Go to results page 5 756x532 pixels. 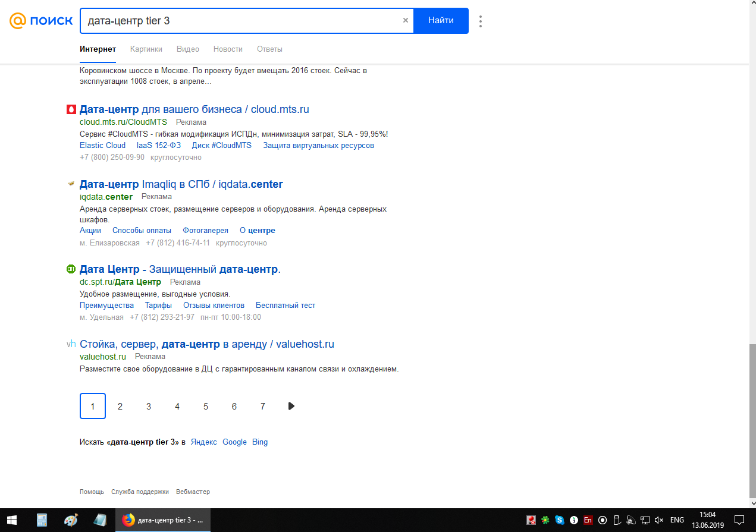click(x=206, y=407)
